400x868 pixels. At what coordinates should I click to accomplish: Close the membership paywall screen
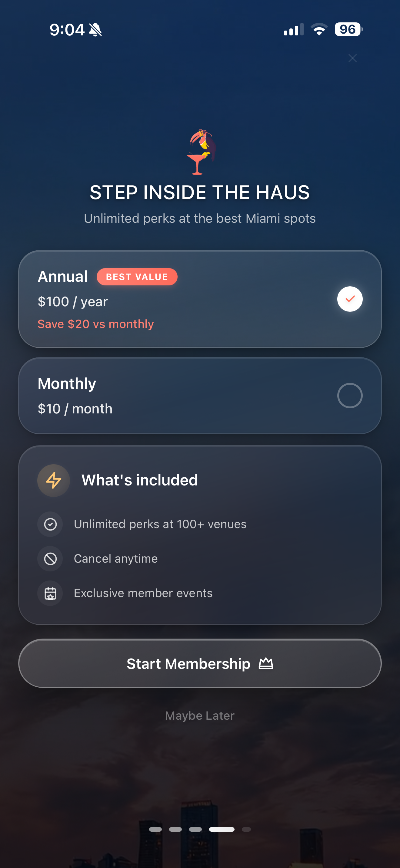click(352, 58)
